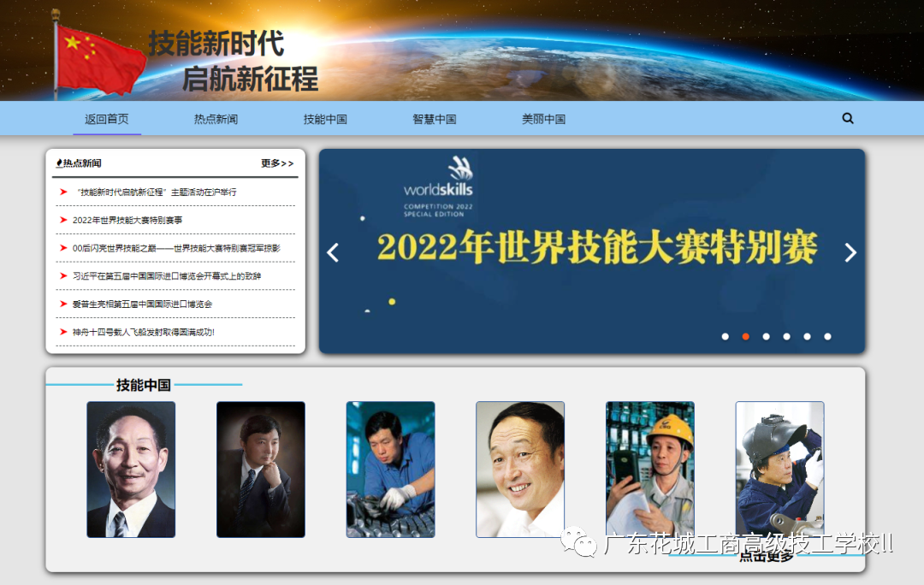
Task: Switch to the 智慧中国 menu item
Action: point(434,118)
